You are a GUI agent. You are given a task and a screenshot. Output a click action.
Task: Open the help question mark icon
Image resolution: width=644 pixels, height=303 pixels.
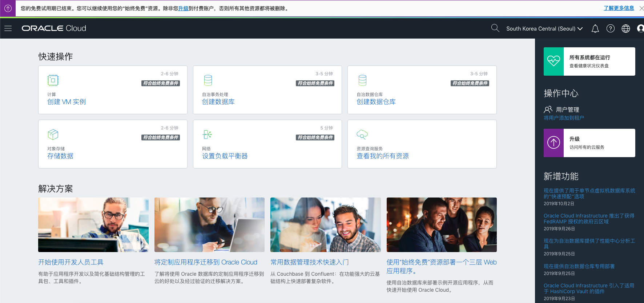pos(611,29)
